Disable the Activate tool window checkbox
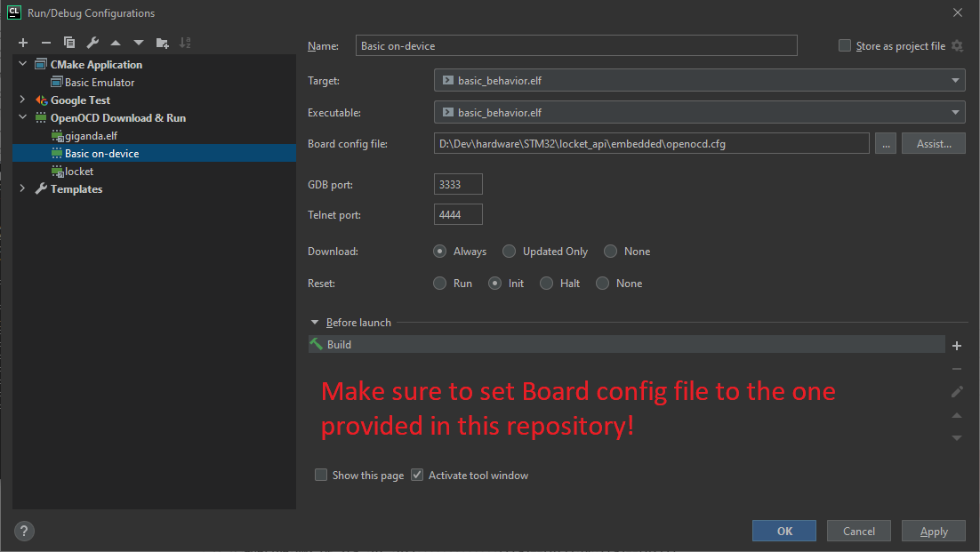This screenshot has height=552, width=980. [x=417, y=476]
